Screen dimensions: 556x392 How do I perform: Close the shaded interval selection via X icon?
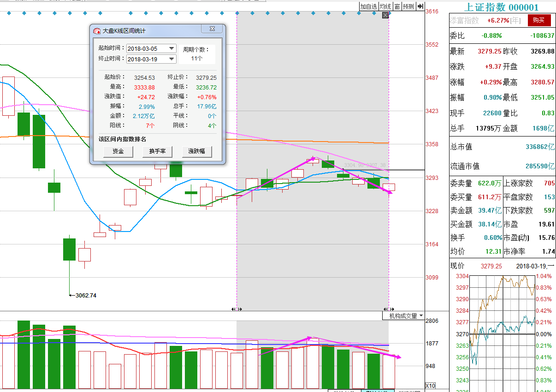coord(385,15)
